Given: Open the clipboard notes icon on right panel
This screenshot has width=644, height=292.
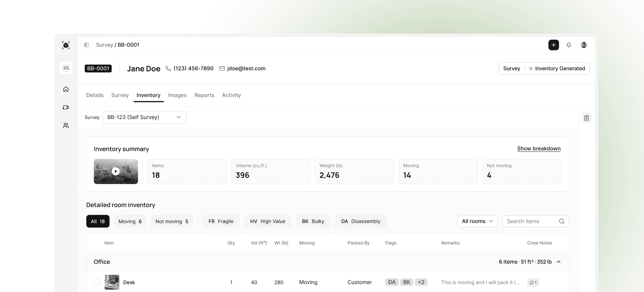Looking at the screenshot, I should point(586,118).
